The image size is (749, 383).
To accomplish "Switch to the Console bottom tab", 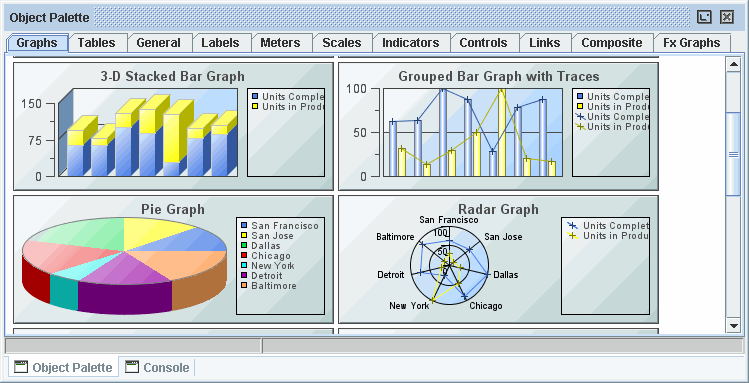I will 157,367.
